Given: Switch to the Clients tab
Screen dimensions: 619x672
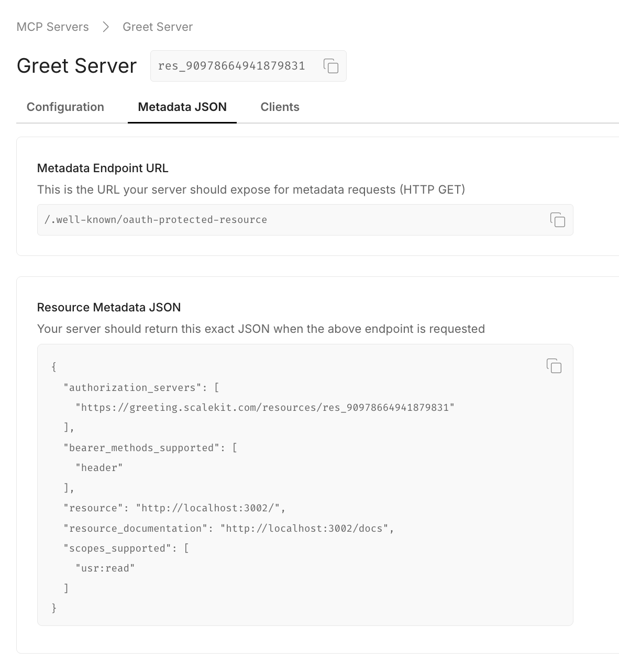Looking at the screenshot, I should click(280, 107).
